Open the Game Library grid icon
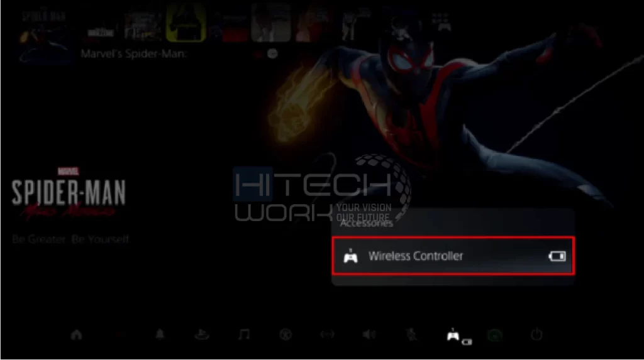644x360 pixels. 441,22
